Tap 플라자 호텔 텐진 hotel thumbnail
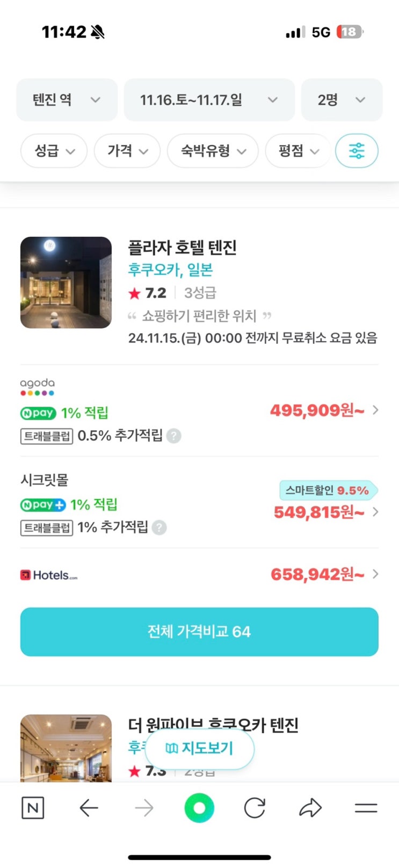The image size is (399, 868). pyautogui.click(x=66, y=283)
